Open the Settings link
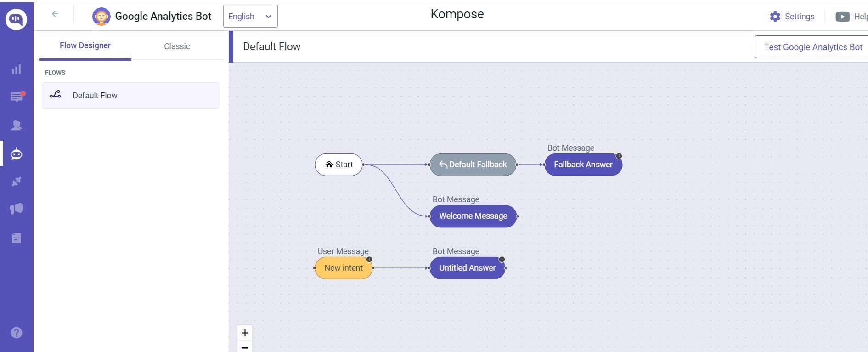This screenshot has height=352, width=868. [800, 17]
